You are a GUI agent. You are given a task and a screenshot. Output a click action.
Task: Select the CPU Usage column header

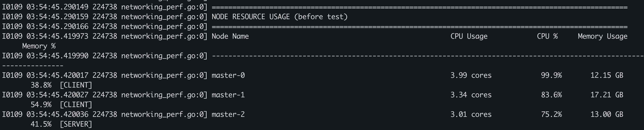[469, 36]
